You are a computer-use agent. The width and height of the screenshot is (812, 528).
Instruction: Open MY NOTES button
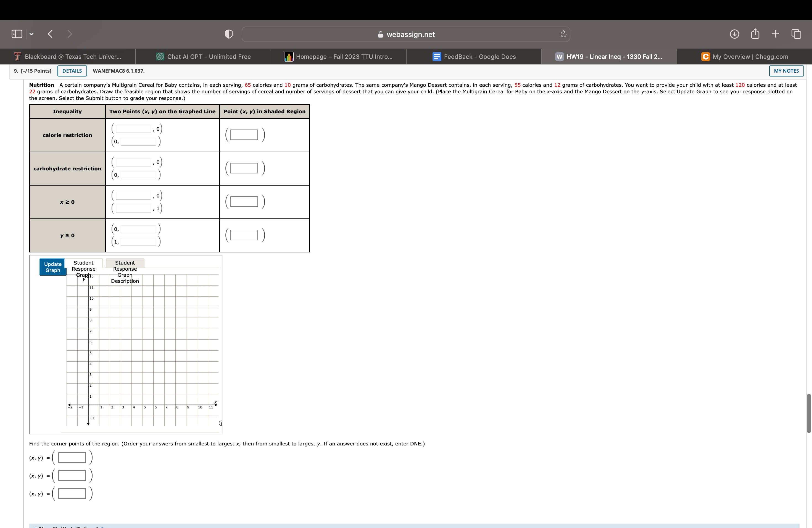coord(786,71)
